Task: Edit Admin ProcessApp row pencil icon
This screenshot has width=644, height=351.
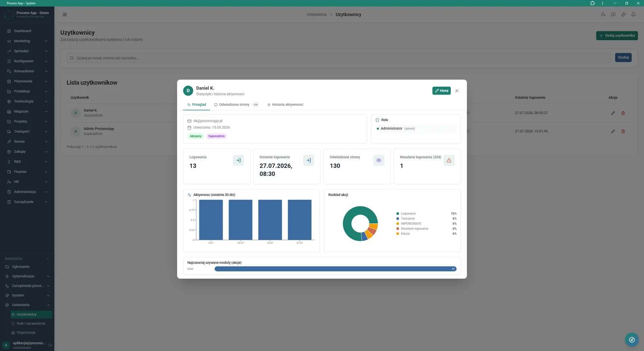Action: point(613,131)
